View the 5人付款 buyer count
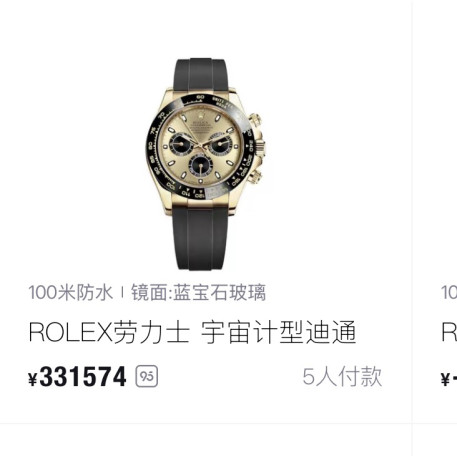Screen dimensions: 457x456 pyautogui.click(x=342, y=377)
